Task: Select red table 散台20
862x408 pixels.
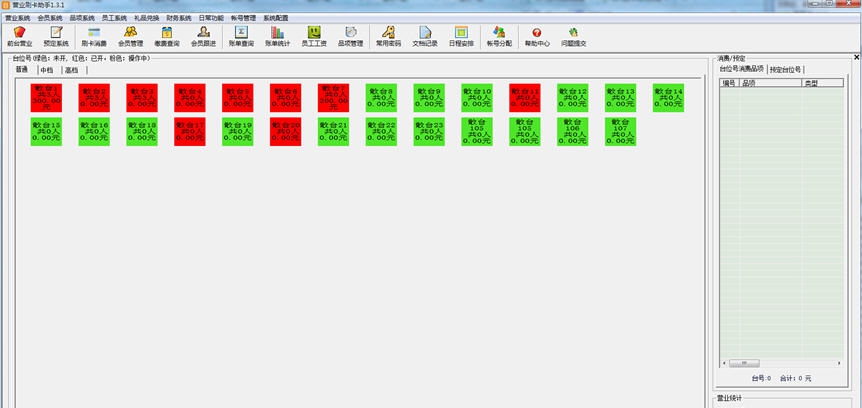Action: [285, 131]
